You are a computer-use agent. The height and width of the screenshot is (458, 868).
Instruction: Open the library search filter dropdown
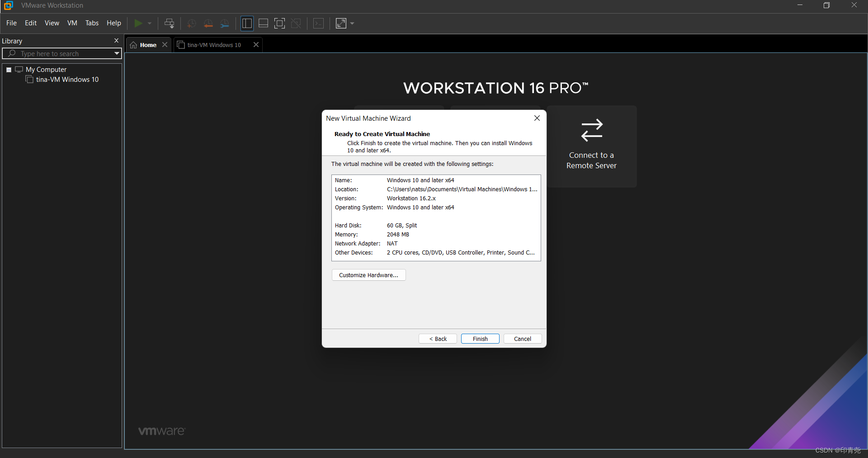117,53
